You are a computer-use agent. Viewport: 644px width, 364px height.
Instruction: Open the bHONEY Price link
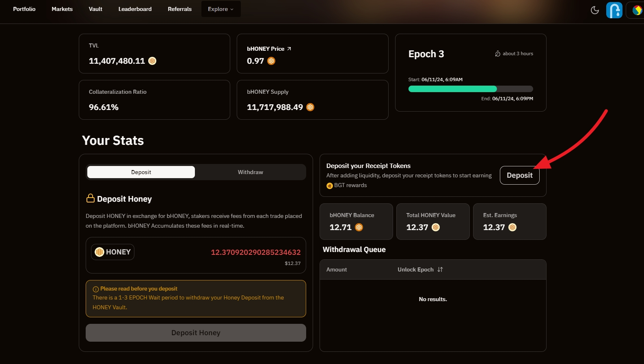coord(269,49)
